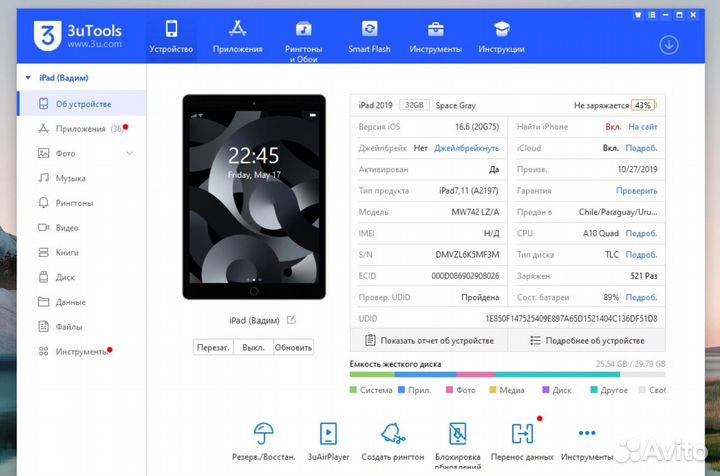Click the Перезаг. button
The image size is (720, 476).
(213, 347)
